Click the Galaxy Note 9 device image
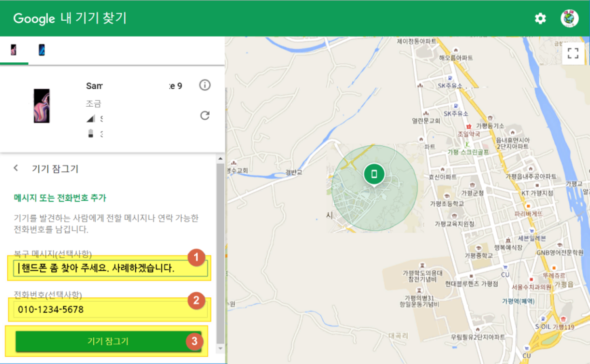590x364 pixels. click(x=42, y=106)
